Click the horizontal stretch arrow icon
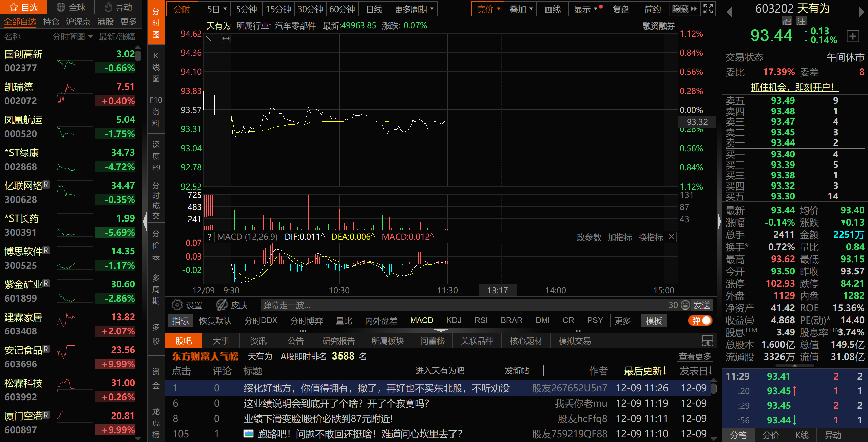Image resolution: width=868 pixels, height=442 pixels. click(x=226, y=39)
